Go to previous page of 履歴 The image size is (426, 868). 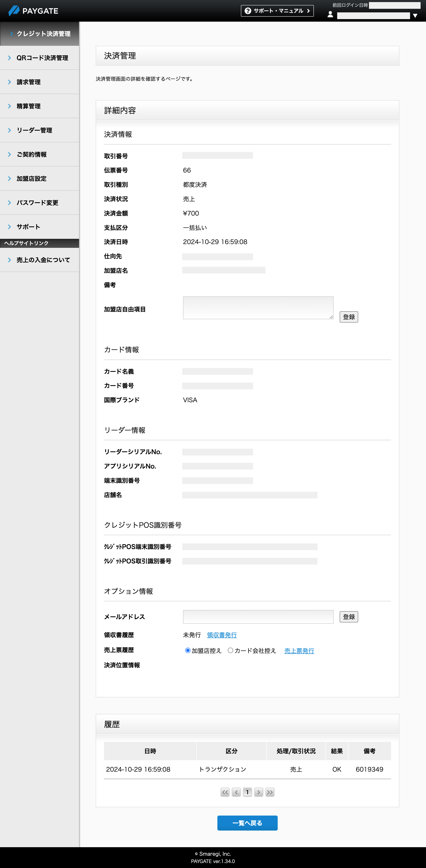[x=237, y=792]
